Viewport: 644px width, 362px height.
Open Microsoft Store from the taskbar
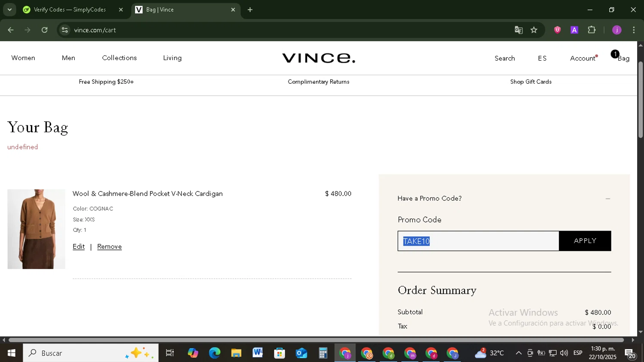click(279, 353)
